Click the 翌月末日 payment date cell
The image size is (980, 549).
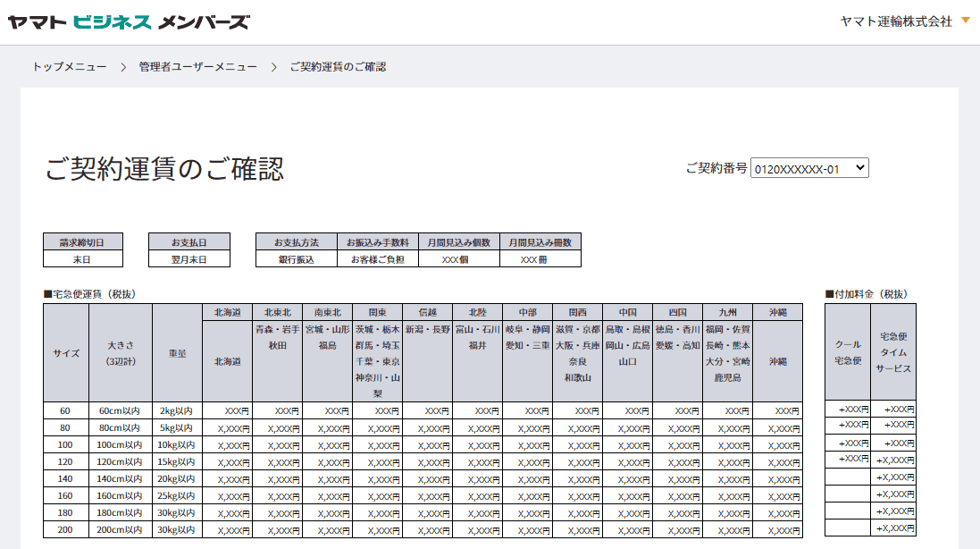188,258
